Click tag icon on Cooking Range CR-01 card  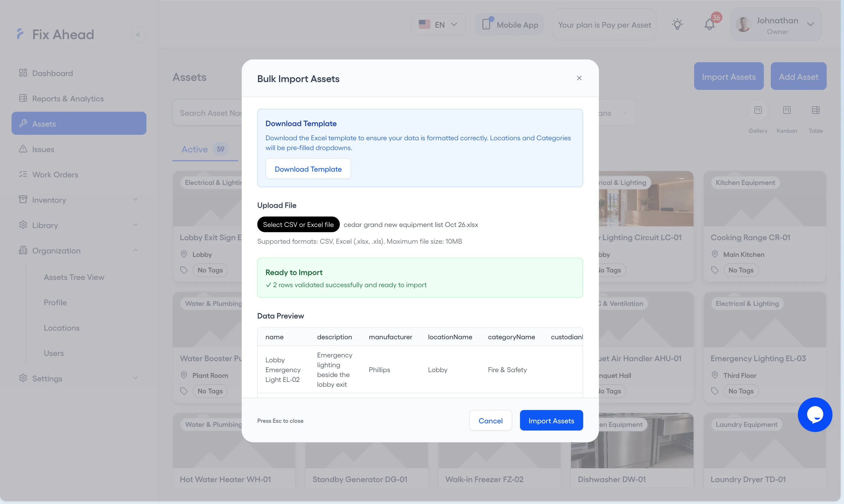715,270
